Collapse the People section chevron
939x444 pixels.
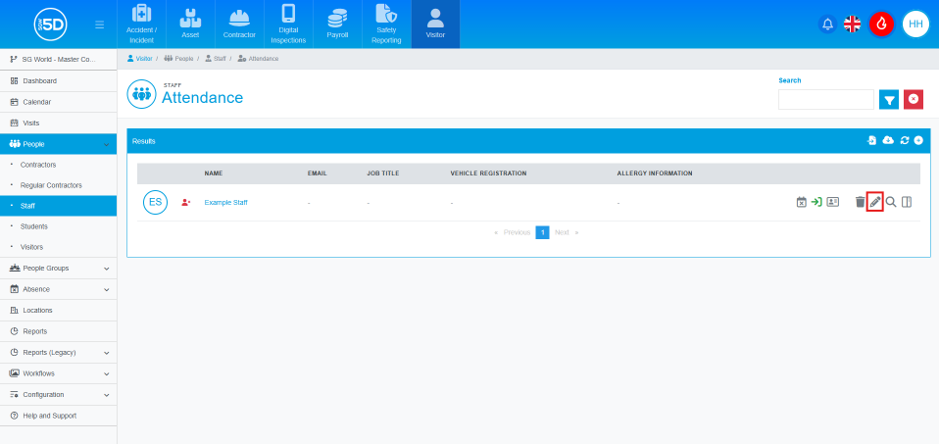point(107,144)
